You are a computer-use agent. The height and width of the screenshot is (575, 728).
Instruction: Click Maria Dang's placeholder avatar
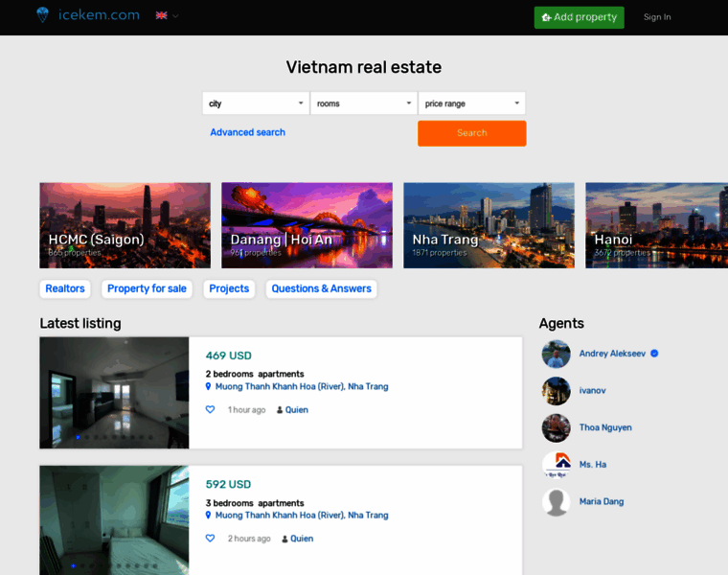coord(556,501)
